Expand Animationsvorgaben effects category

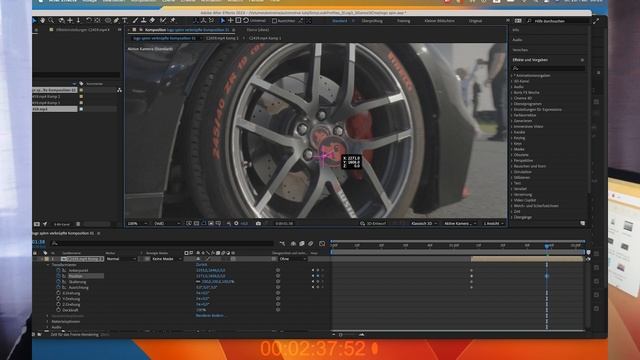point(512,76)
